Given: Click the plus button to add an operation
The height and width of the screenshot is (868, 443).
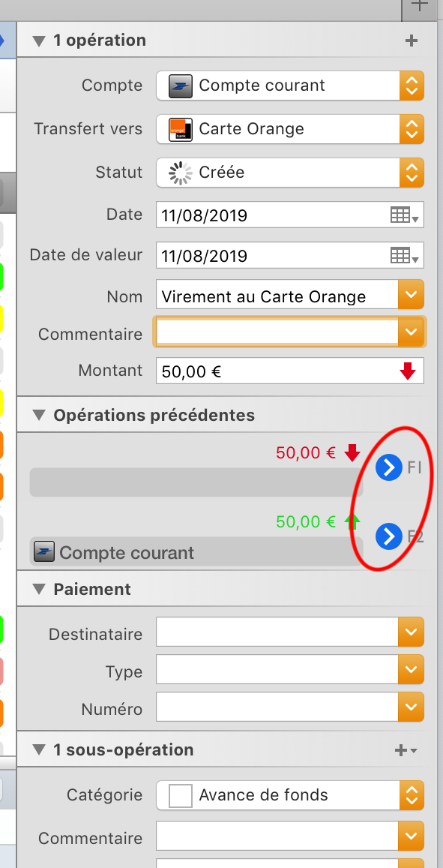Looking at the screenshot, I should click(x=411, y=41).
